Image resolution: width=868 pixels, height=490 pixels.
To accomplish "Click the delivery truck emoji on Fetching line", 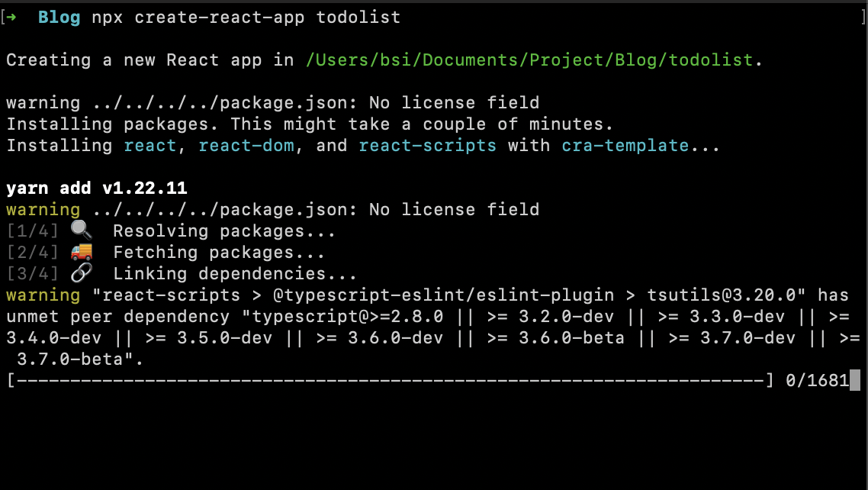I will click(82, 252).
